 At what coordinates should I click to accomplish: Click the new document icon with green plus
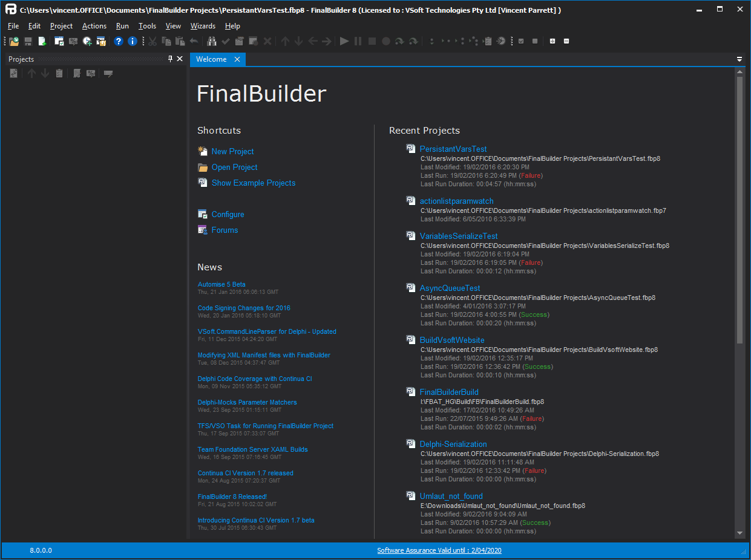(42, 41)
